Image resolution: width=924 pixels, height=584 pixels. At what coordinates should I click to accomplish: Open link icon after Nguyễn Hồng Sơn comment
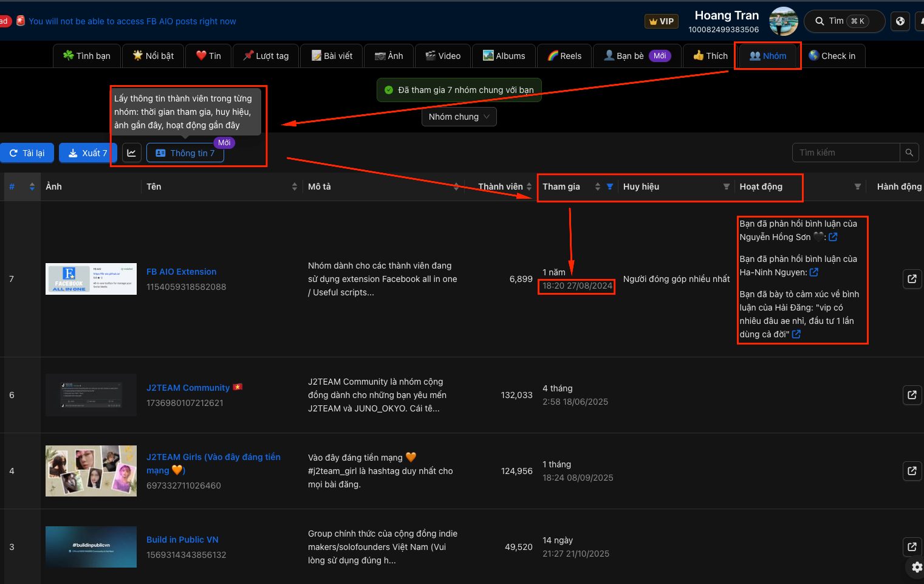pos(833,237)
